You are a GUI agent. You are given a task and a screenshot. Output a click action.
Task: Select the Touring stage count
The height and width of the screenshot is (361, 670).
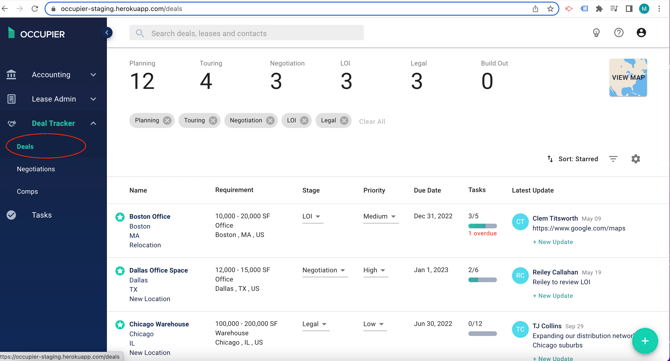click(x=211, y=76)
